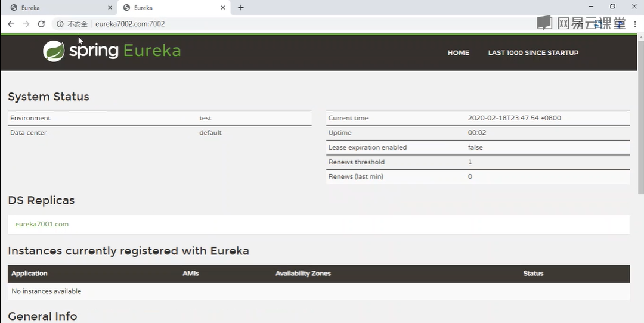Click the Environment row label
Viewport: 644px width, 323px height.
(x=30, y=118)
